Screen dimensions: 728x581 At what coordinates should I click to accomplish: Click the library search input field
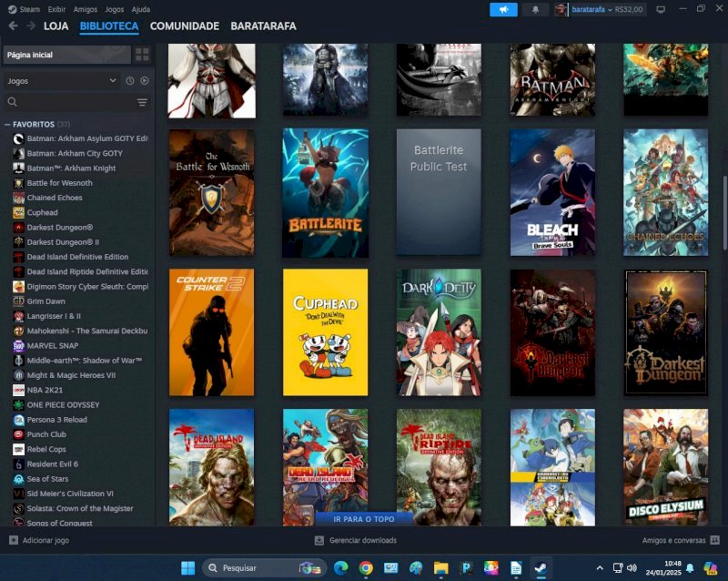pos(76,102)
